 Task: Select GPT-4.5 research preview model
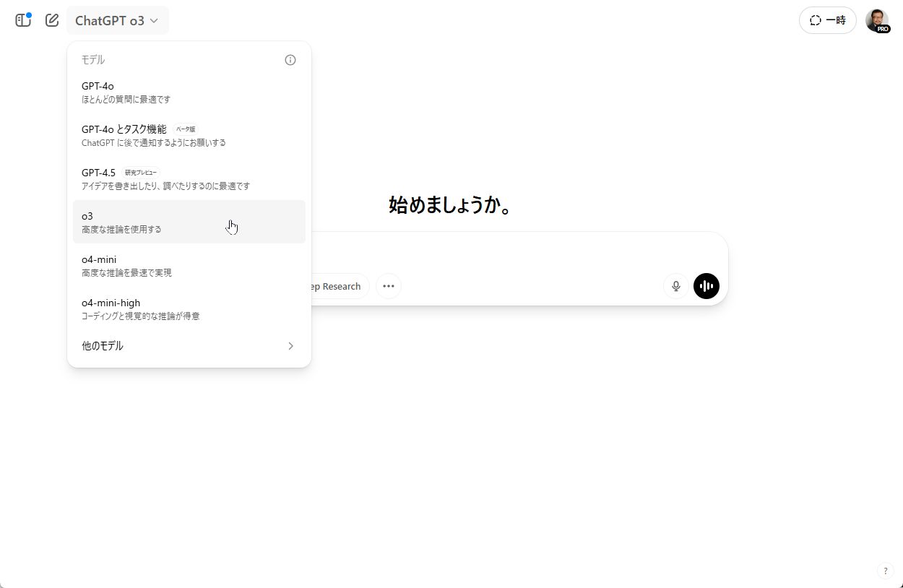point(189,178)
